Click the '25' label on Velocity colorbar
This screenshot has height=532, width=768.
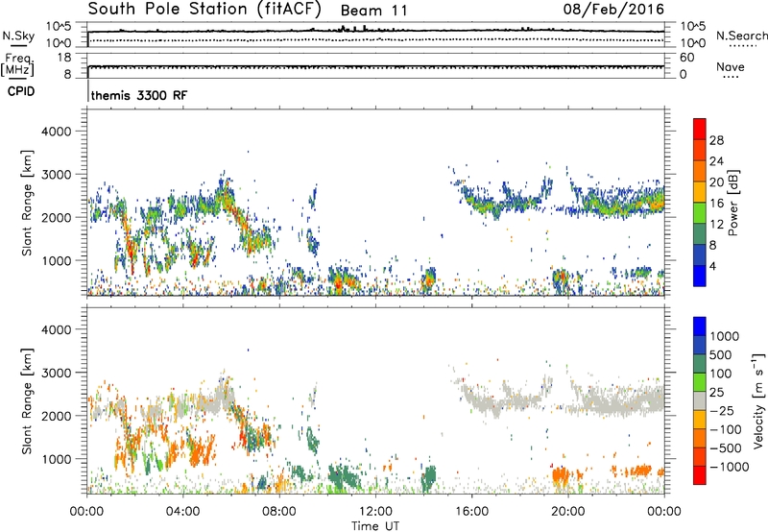tap(717, 393)
